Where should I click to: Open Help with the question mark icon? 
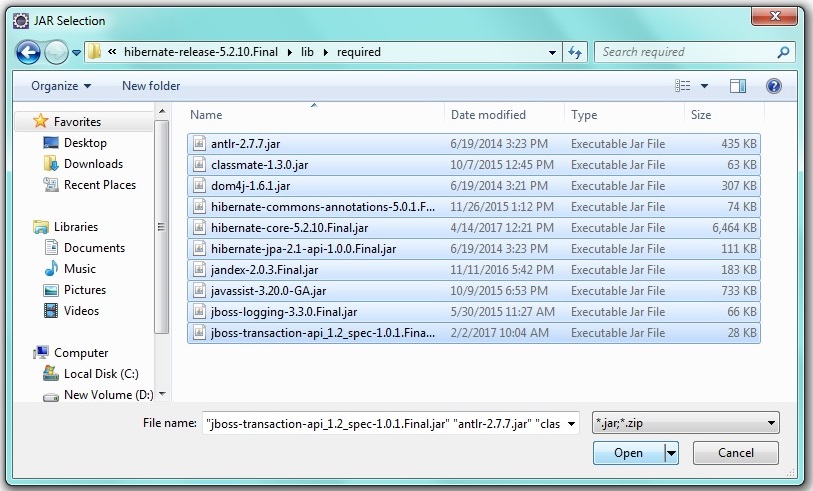pos(774,86)
